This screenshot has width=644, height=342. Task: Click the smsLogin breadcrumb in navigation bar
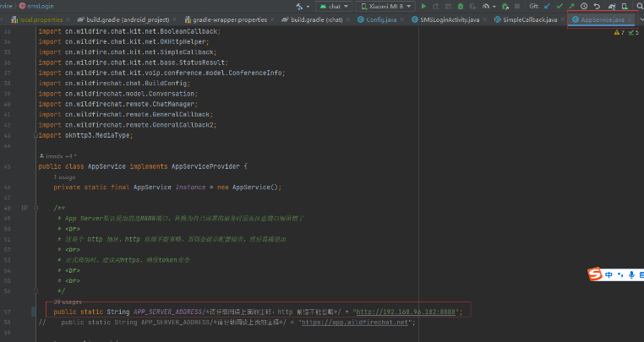coord(36,6)
